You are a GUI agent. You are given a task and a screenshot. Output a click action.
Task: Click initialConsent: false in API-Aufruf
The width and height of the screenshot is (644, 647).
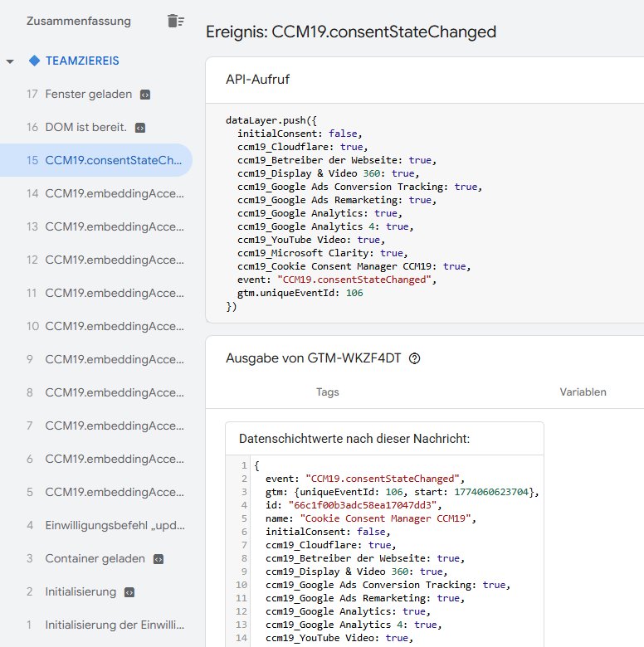click(x=300, y=134)
